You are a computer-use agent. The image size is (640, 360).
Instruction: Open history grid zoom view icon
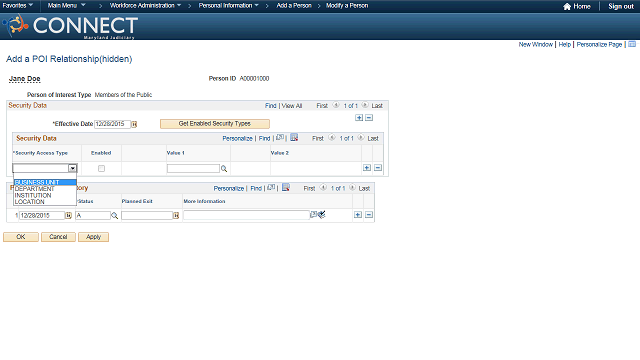pos(271,187)
